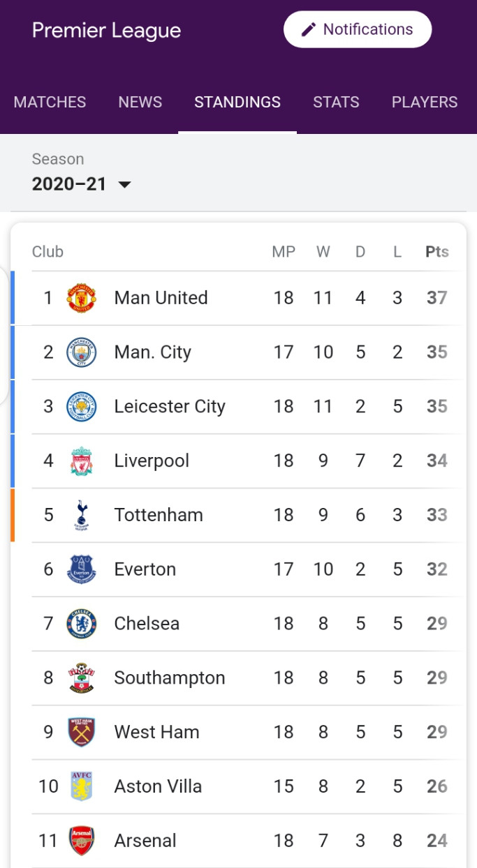This screenshot has height=868, width=477.
Task: Click the Notifications button
Action: (358, 29)
